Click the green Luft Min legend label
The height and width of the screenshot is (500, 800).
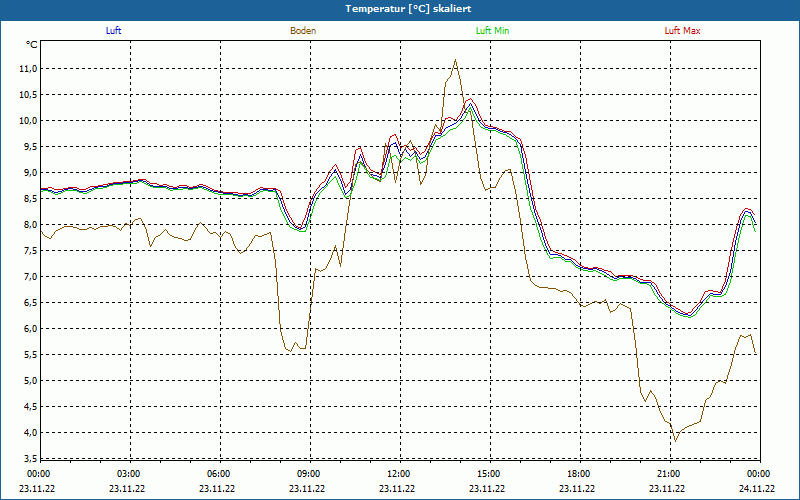pyautogui.click(x=492, y=31)
